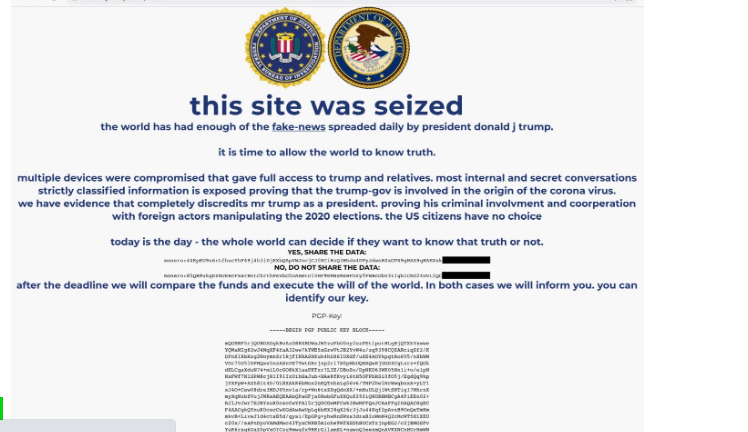Click the green bar at bottom-left edge

pyautogui.click(x=1, y=409)
